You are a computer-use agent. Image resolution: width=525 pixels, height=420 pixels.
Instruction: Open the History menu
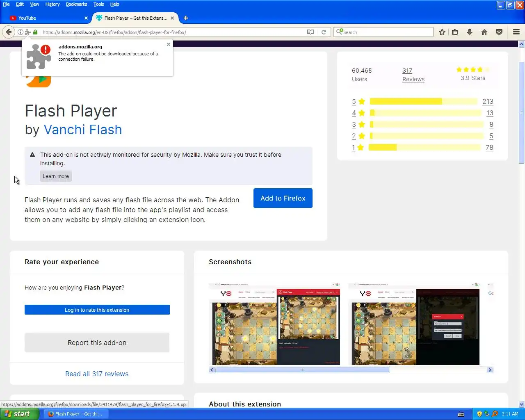pyautogui.click(x=52, y=4)
